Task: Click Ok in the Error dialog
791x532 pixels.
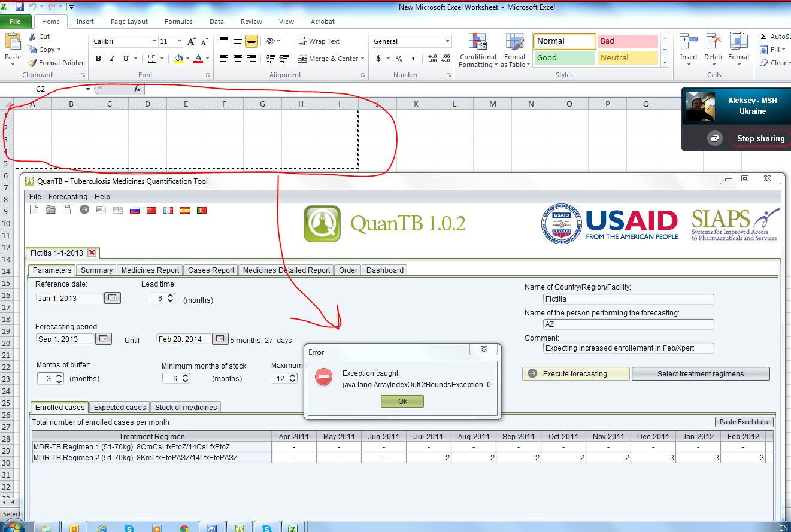Action: tap(402, 402)
